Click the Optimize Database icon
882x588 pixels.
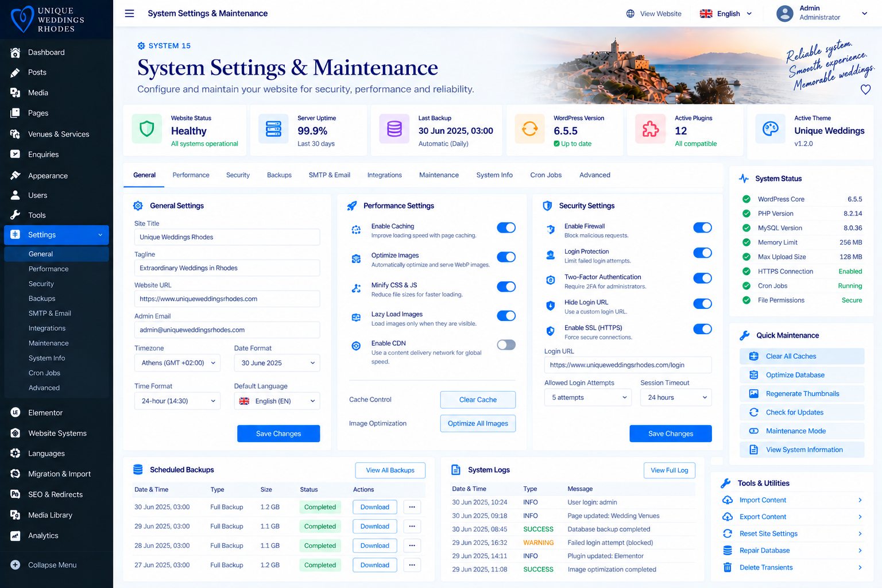(x=754, y=375)
